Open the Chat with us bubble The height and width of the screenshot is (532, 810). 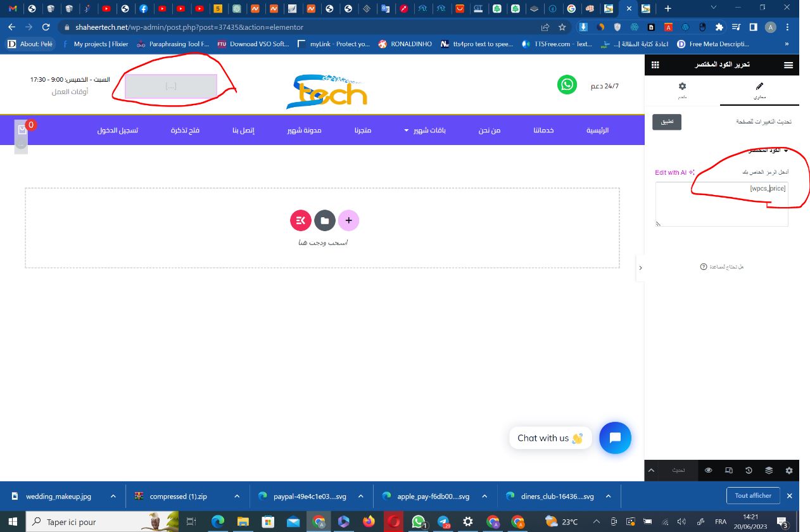(615, 438)
